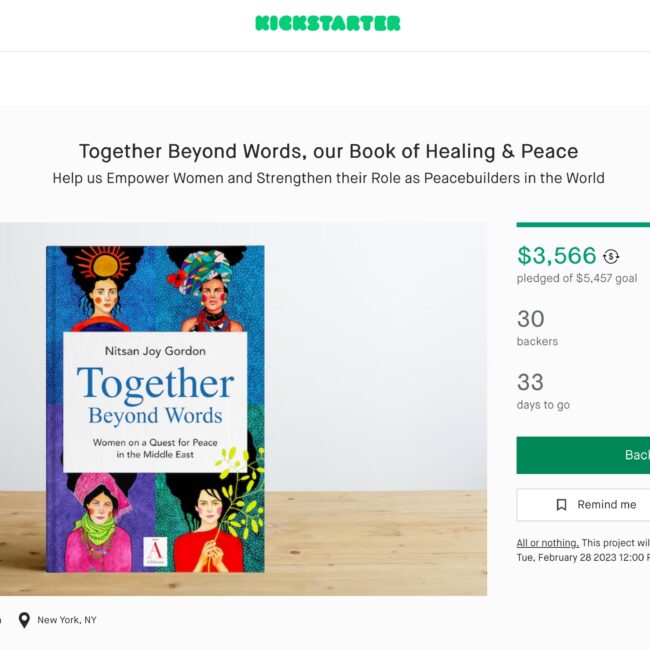Click the 30 backers count

[x=537, y=327]
